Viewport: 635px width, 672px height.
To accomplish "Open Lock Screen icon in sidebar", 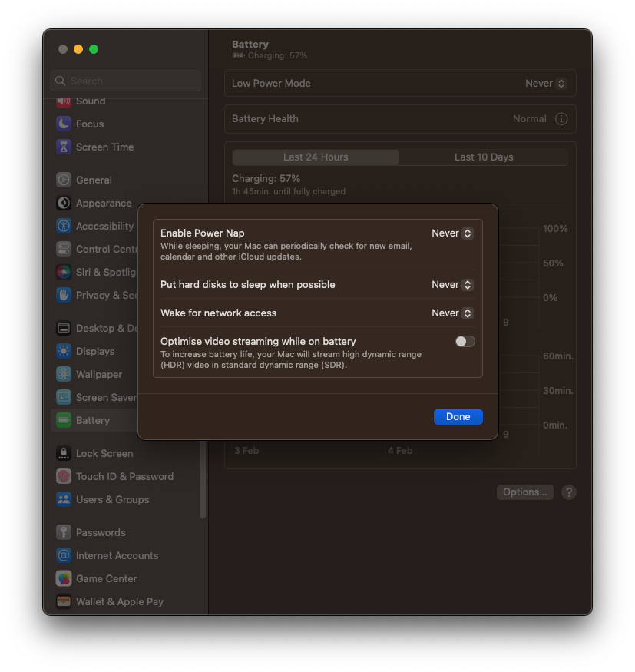I will coord(64,453).
